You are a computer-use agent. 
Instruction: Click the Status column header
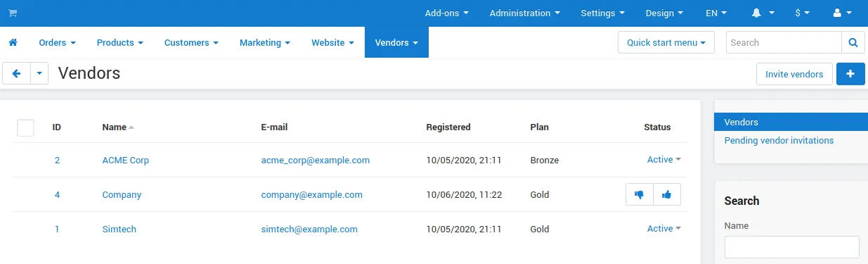(x=657, y=127)
